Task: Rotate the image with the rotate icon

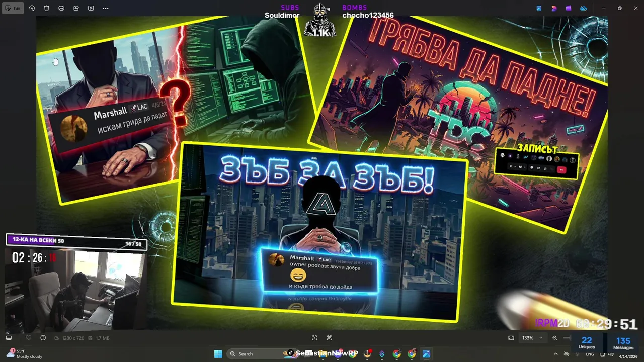Action: pos(32,8)
